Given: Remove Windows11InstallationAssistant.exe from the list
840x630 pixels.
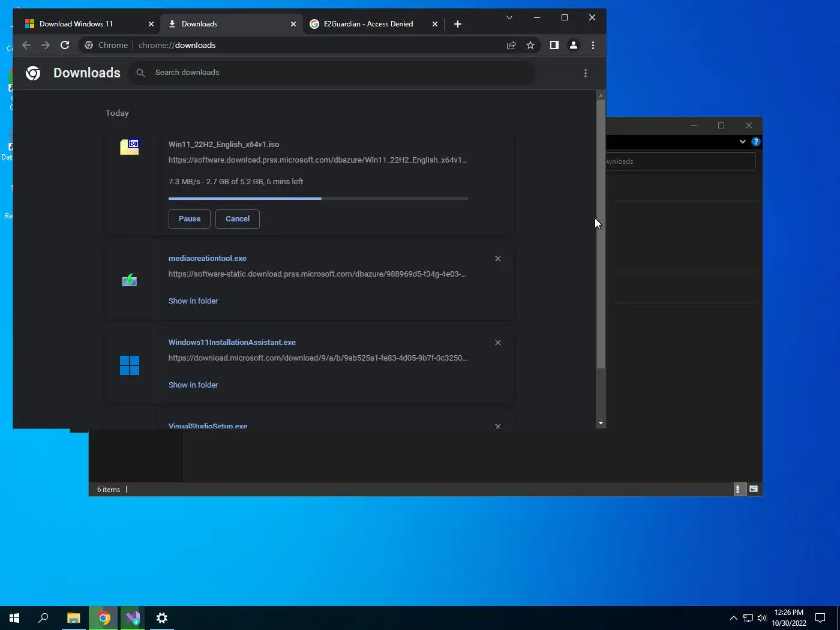Looking at the screenshot, I should (498, 343).
